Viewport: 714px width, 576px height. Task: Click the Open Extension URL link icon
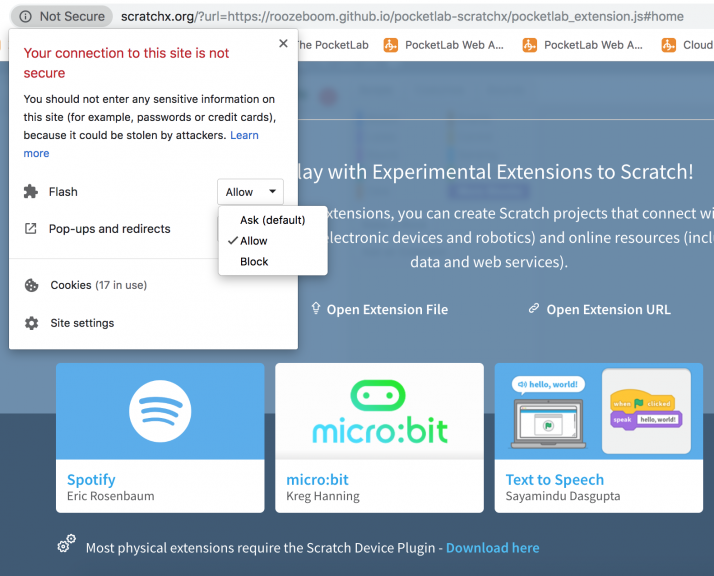pos(534,309)
